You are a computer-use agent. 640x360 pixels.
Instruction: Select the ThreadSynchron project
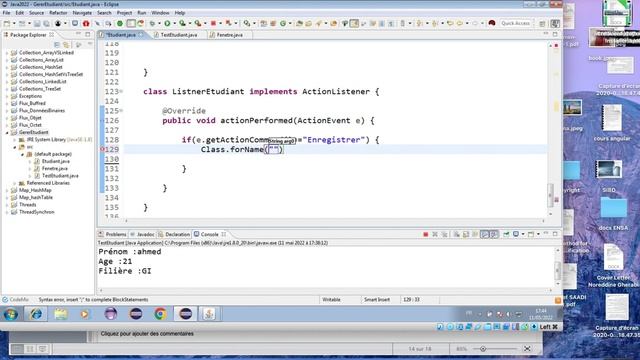(36, 212)
